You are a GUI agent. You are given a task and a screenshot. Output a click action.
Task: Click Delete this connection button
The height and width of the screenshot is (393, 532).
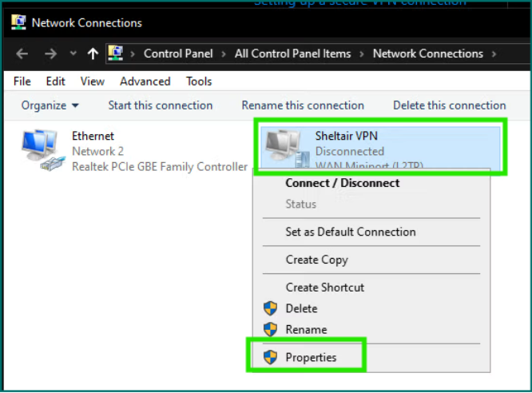(x=449, y=105)
